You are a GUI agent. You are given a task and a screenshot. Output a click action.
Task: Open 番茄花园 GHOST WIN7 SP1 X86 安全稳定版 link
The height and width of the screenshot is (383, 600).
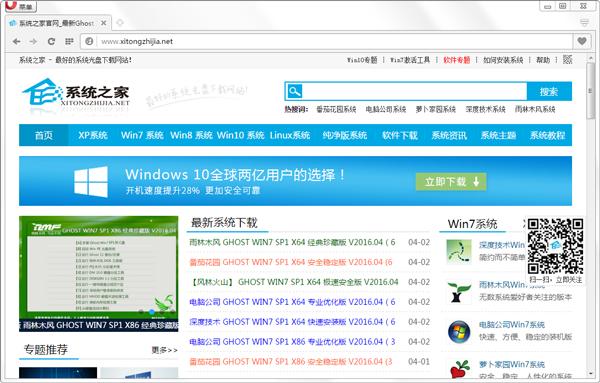click(290, 362)
